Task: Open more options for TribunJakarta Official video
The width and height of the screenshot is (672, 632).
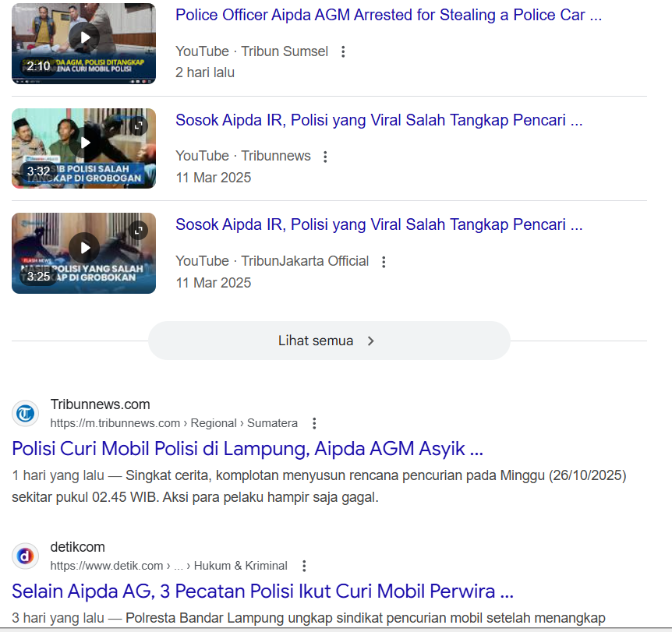Action: coord(384,262)
